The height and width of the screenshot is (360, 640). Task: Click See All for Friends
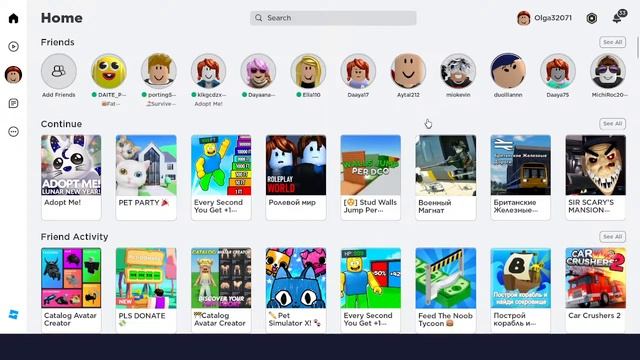click(x=612, y=42)
